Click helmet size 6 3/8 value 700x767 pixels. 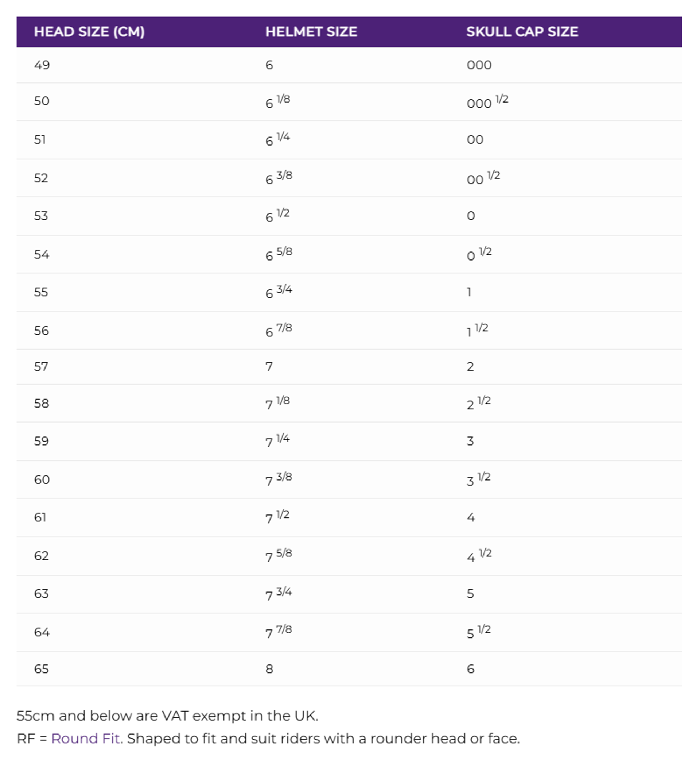click(x=279, y=178)
